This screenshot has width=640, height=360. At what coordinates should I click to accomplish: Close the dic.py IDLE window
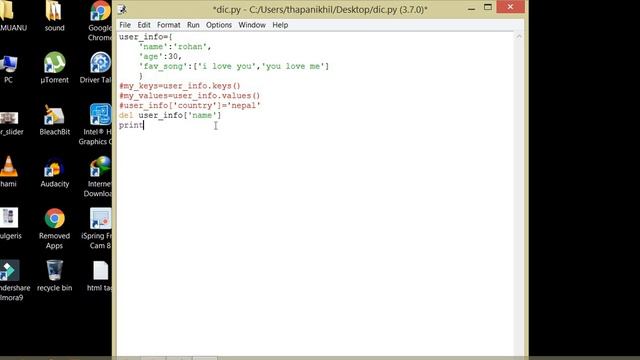point(510,7)
